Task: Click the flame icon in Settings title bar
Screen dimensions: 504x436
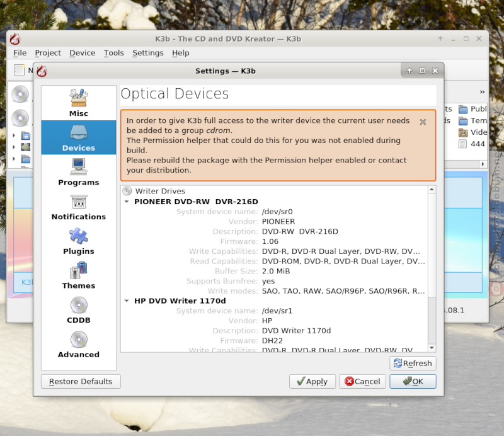Action: click(x=42, y=71)
